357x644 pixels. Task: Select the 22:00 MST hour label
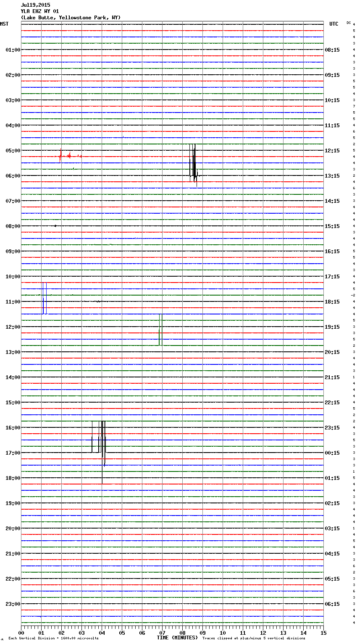(13, 579)
